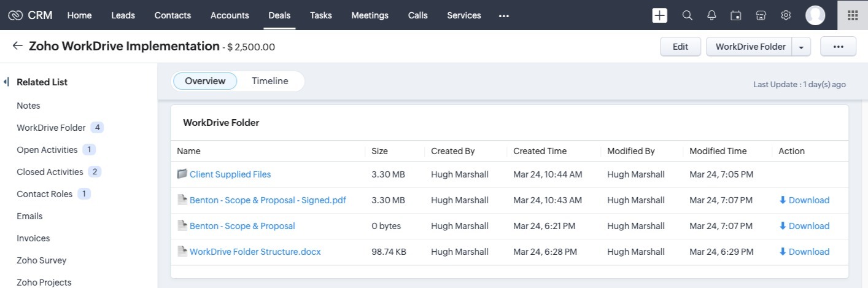Show more modules via top bar ellipsis
Image resolution: width=868 pixels, height=288 pixels.
click(x=504, y=16)
